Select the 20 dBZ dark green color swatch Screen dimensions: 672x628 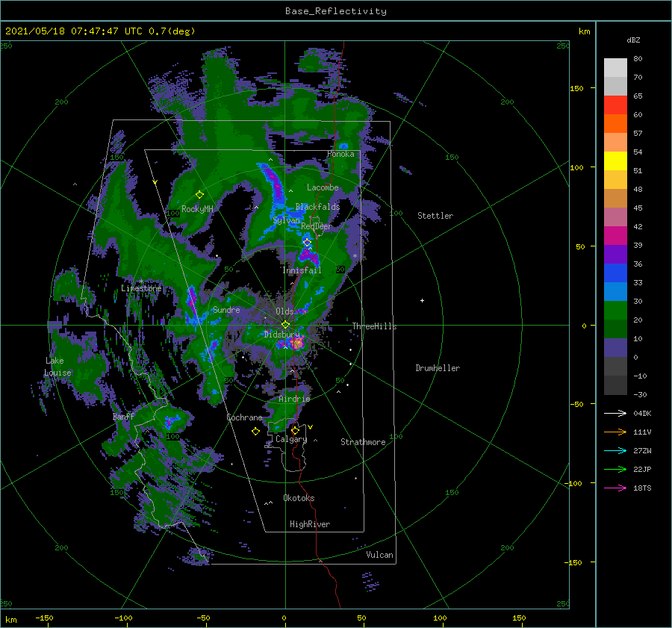615,329
